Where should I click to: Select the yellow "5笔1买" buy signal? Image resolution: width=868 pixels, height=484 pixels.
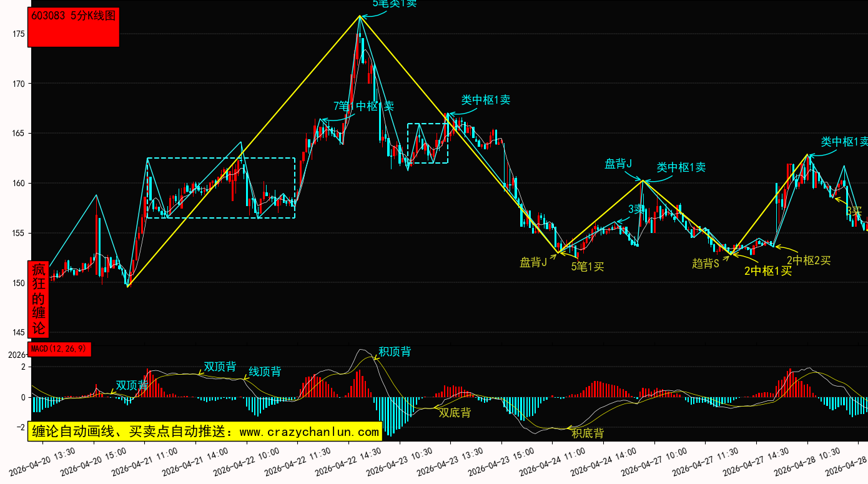pos(588,267)
